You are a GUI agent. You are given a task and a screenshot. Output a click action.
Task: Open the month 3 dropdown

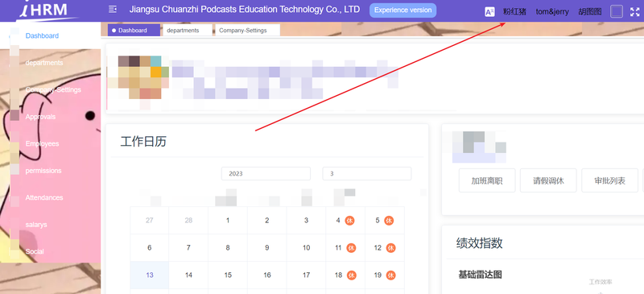click(x=367, y=173)
